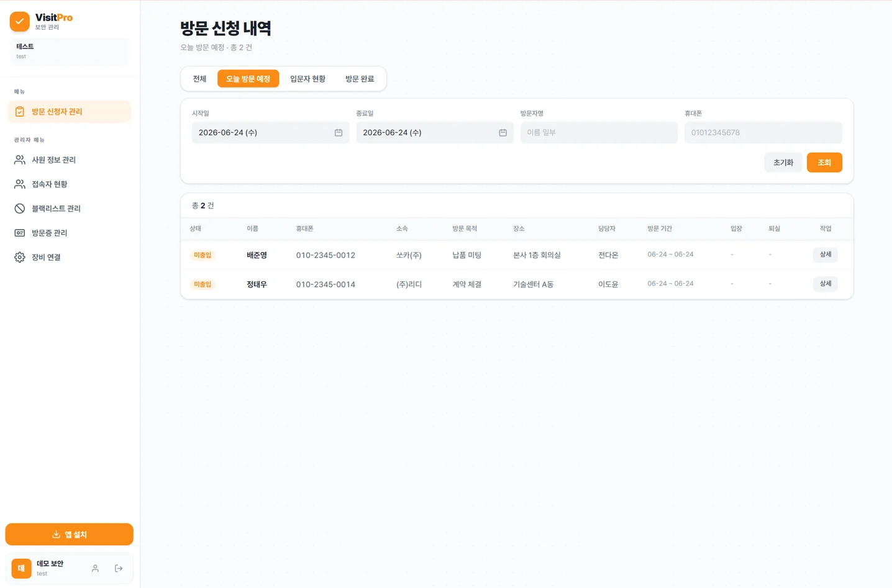Click visit purpose 납품 미팅
The image size is (892, 588).
click(x=467, y=255)
